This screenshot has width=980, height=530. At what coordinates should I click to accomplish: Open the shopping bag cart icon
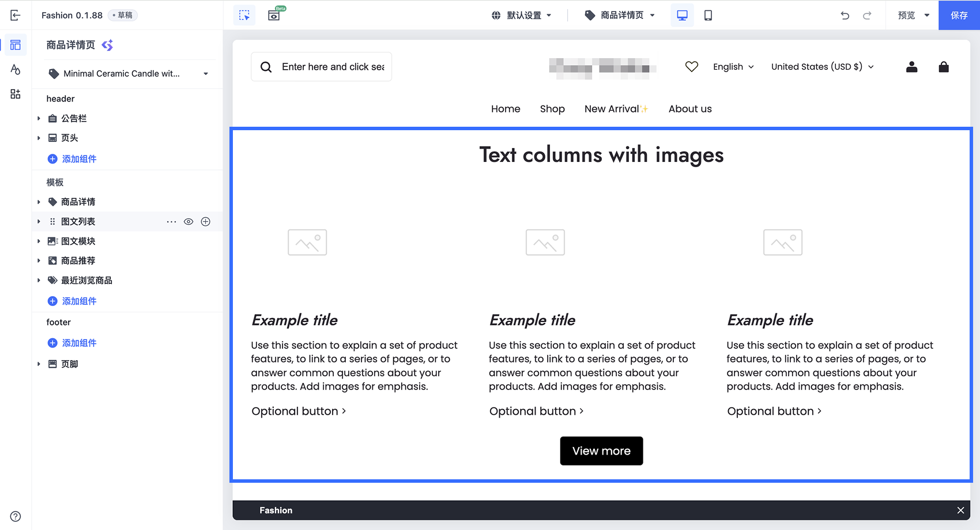[944, 67]
